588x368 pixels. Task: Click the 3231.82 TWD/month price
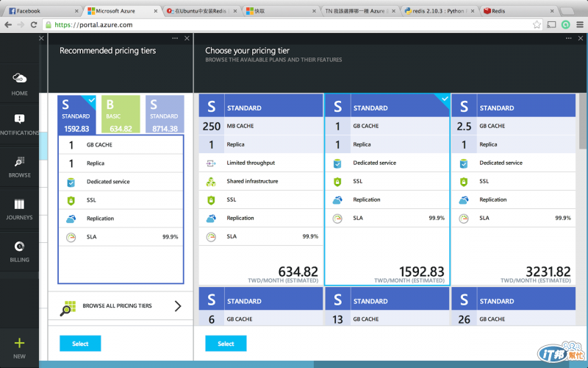tap(548, 272)
